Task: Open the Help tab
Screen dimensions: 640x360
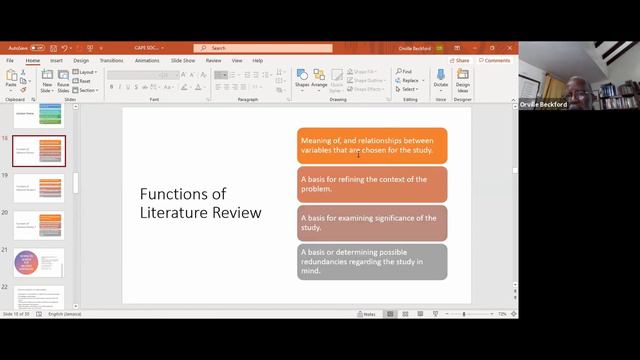Action: [258, 60]
